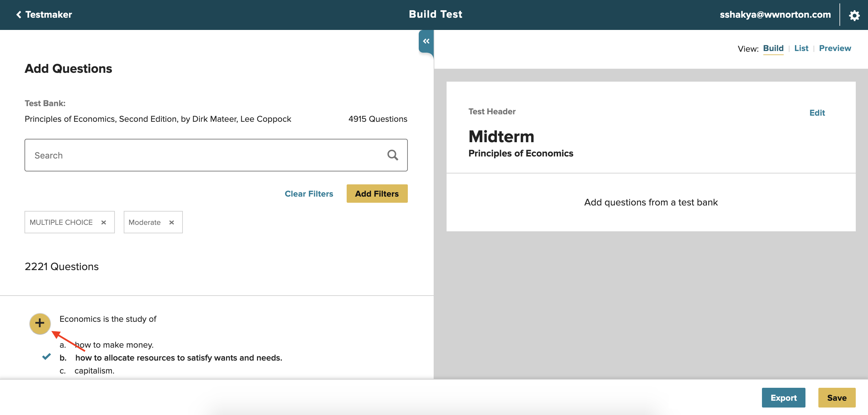This screenshot has height=415, width=868.
Task: Select answer option b about allocating resources
Action: coord(178,358)
